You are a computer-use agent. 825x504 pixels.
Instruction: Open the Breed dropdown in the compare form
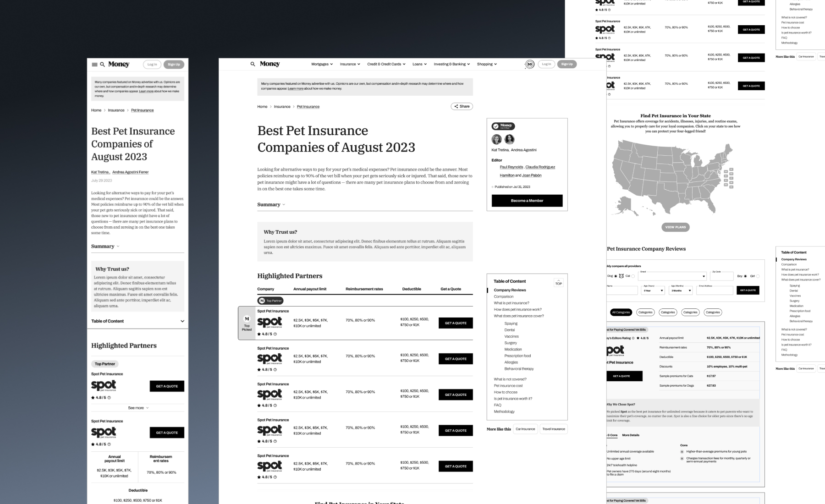coord(672,276)
